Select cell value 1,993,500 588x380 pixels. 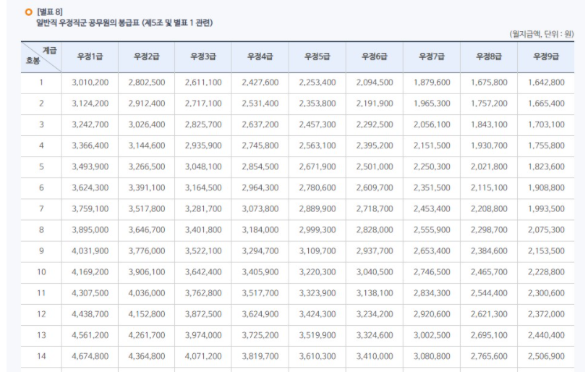tap(546, 209)
